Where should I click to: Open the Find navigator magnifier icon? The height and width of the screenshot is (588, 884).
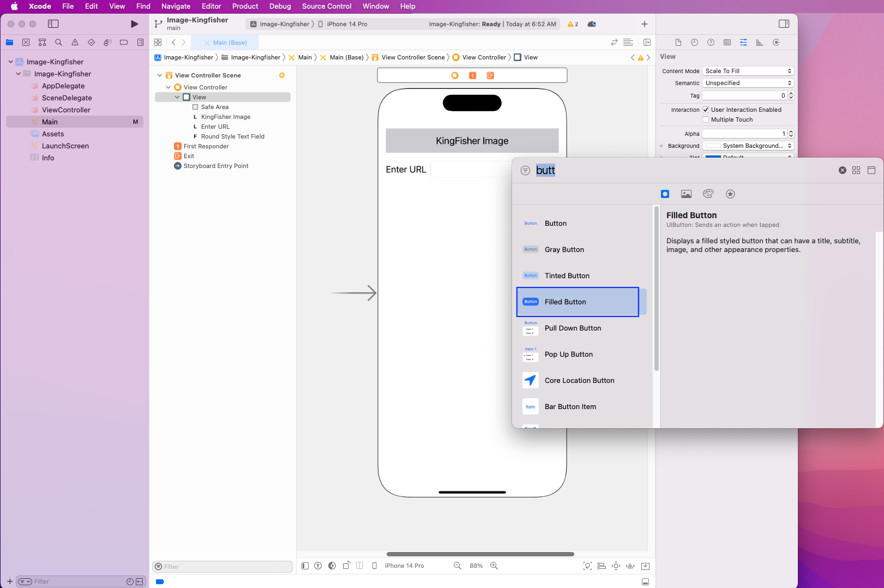click(58, 43)
